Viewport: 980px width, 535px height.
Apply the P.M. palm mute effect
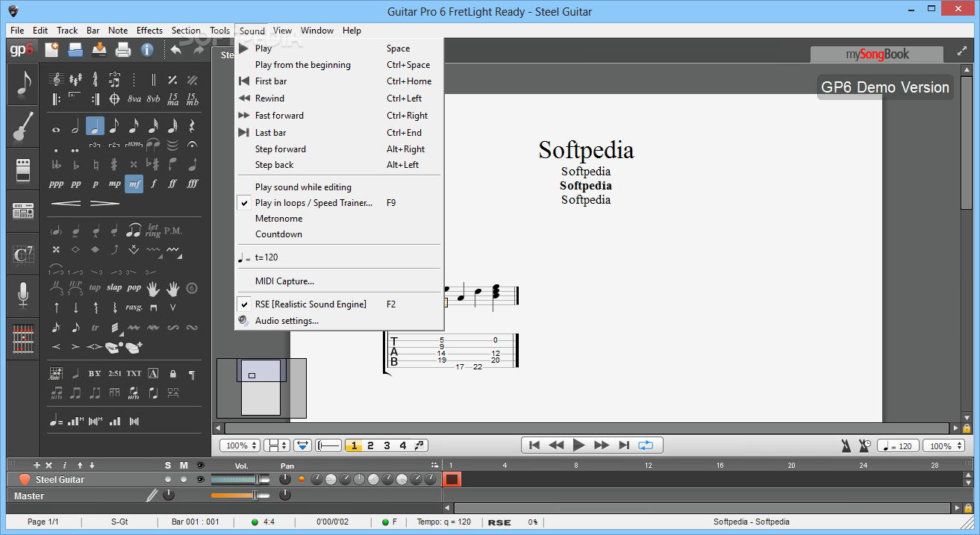pos(173,231)
